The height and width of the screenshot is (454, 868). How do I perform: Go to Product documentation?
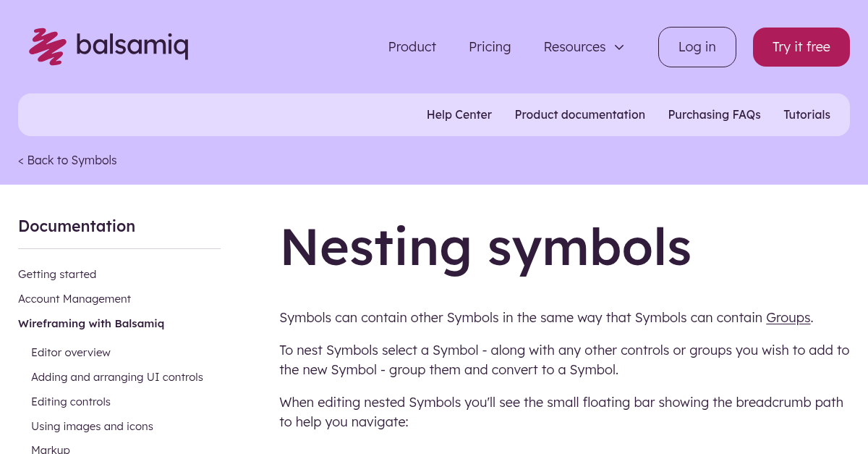(579, 114)
